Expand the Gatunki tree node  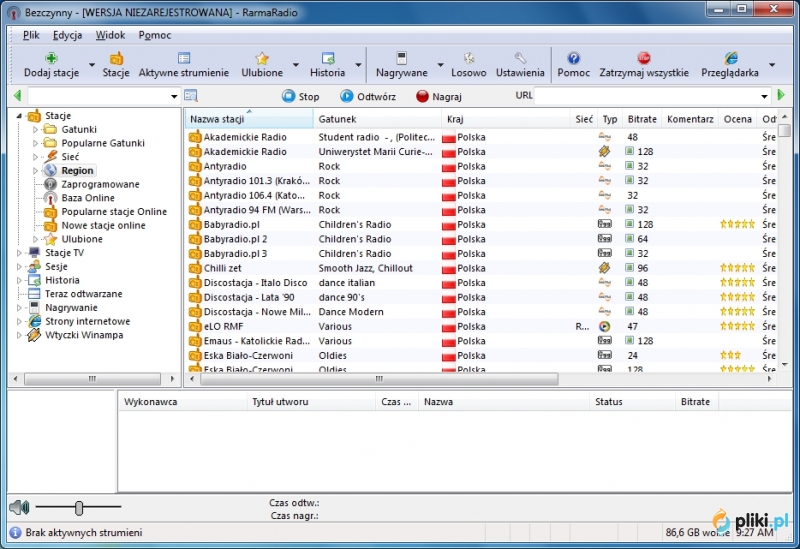click(x=35, y=130)
